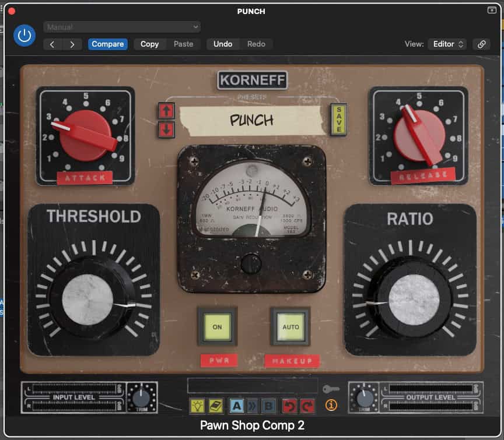The height and width of the screenshot is (440, 504).
Task: Toggle the Compare button
Action: (x=108, y=44)
